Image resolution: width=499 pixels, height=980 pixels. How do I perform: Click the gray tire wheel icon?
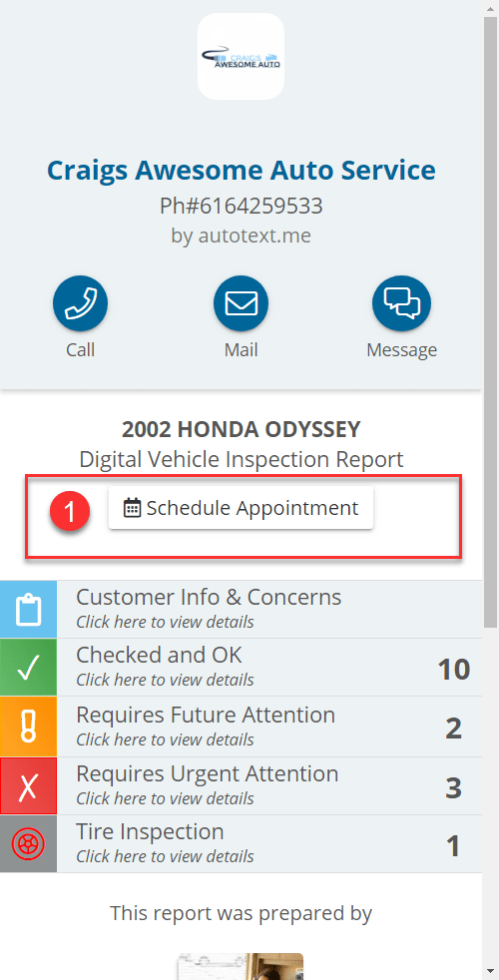28,844
